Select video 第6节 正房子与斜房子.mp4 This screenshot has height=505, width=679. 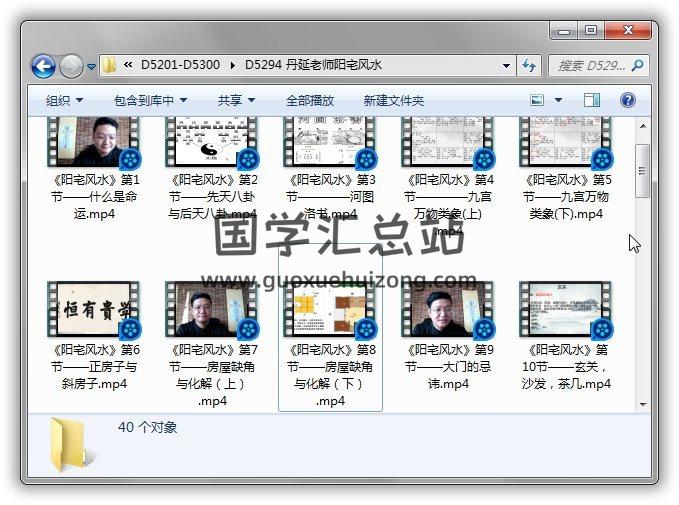tap(93, 335)
